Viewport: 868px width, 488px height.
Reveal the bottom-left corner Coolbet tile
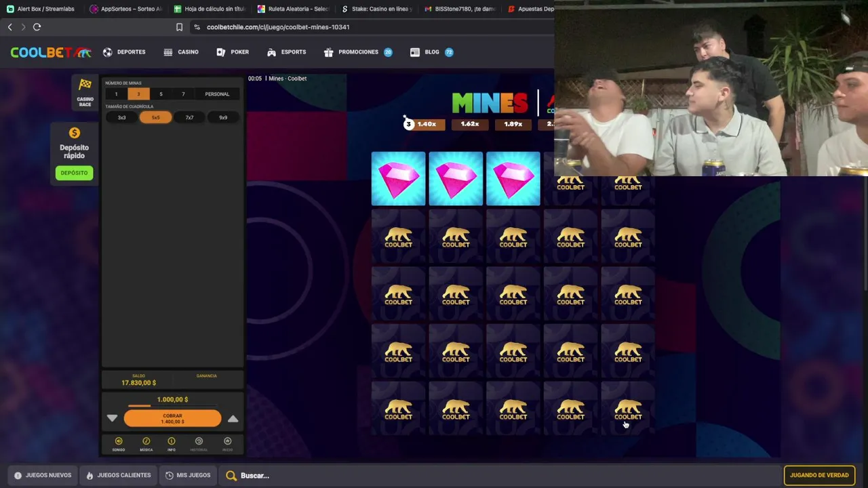pyautogui.click(x=398, y=409)
